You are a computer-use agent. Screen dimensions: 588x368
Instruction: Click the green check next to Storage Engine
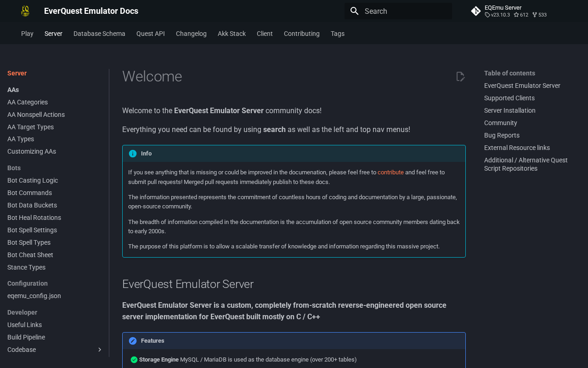tap(134, 360)
